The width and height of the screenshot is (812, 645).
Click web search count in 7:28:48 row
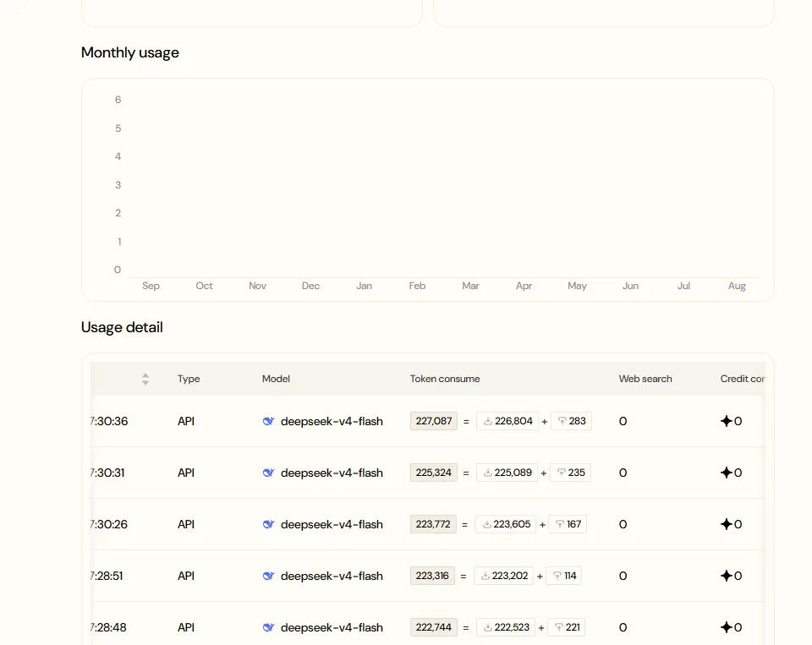pyautogui.click(x=623, y=627)
